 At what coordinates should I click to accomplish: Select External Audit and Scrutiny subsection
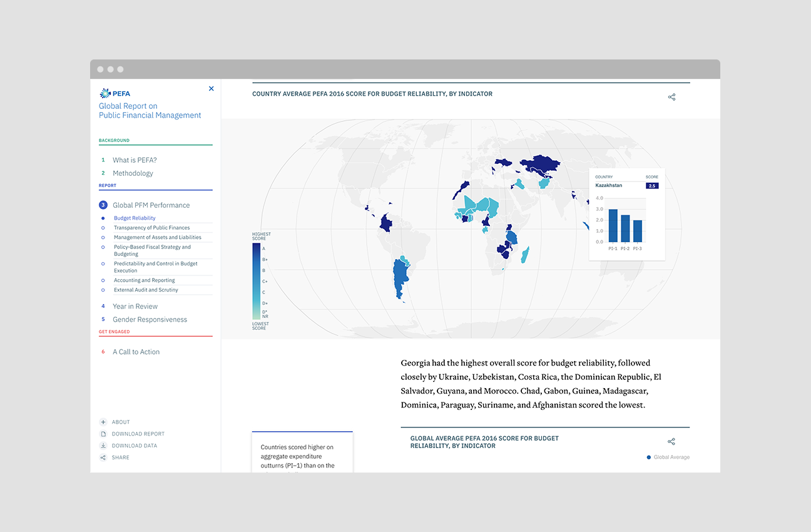[x=146, y=290]
